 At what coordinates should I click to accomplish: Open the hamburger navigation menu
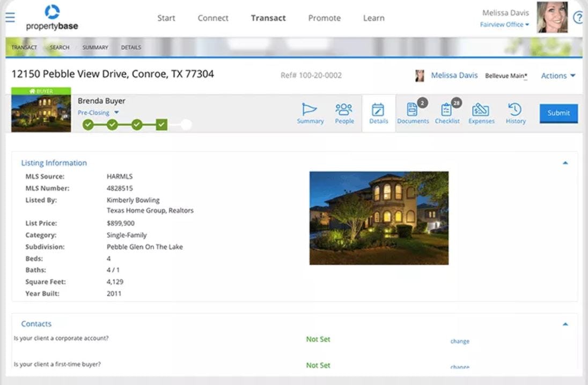click(x=10, y=17)
